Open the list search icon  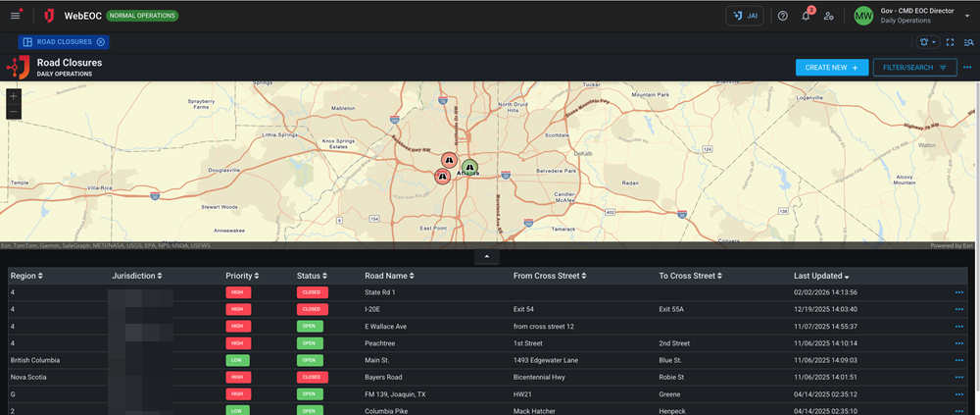pyautogui.click(x=968, y=42)
